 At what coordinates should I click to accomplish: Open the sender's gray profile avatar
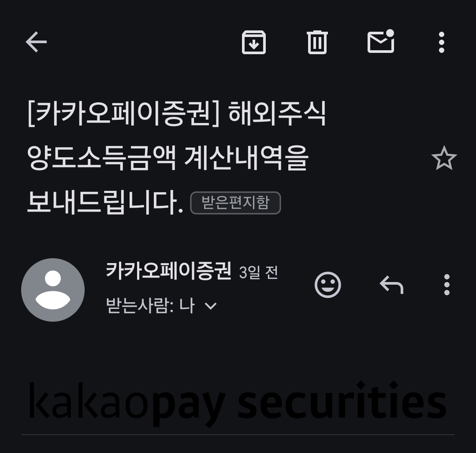point(53,290)
